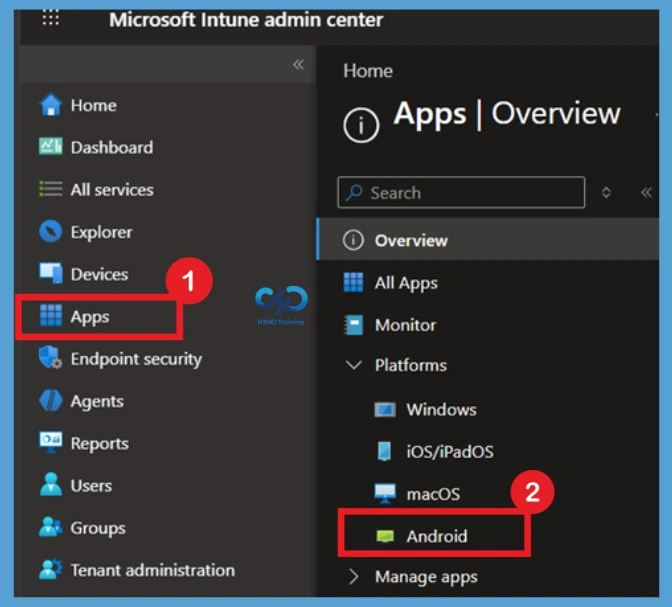Screen dimensions: 672x607
Task: Open the app launcher waffle icon
Action: tap(51, 18)
